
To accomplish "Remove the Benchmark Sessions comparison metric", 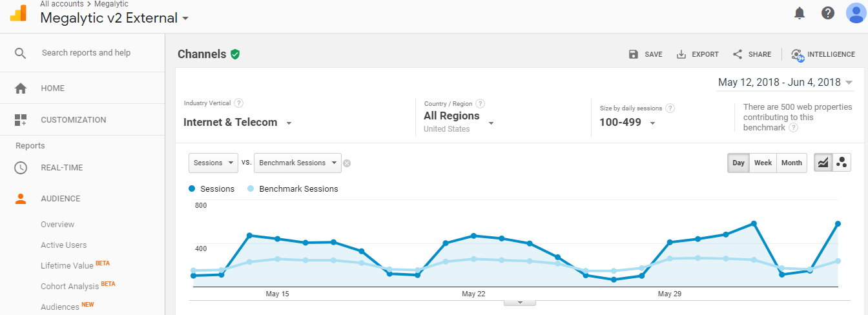I will pos(347,163).
